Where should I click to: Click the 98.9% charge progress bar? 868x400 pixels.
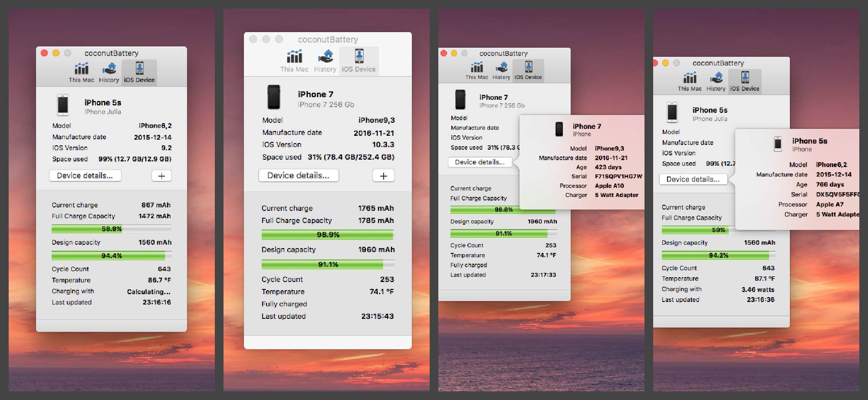(x=328, y=235)
